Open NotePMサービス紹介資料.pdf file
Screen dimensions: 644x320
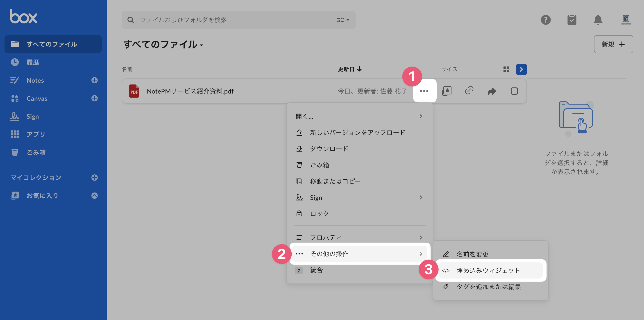point(190,91)
